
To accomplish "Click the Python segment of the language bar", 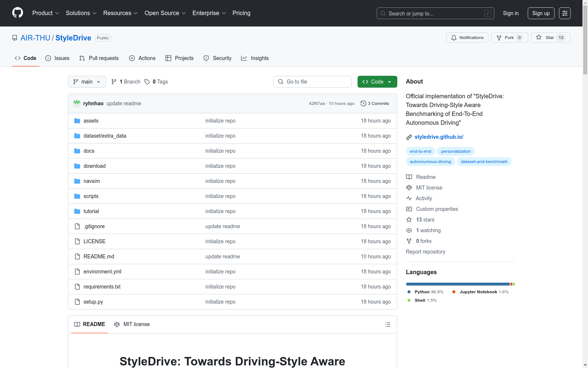I will click(x=458, y=284).
